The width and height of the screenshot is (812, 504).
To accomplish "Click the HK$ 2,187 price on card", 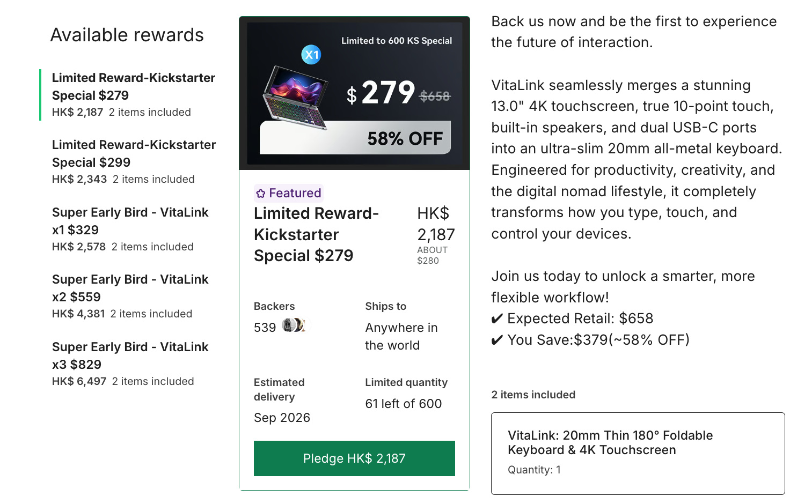I will click(x=436, y=224).
